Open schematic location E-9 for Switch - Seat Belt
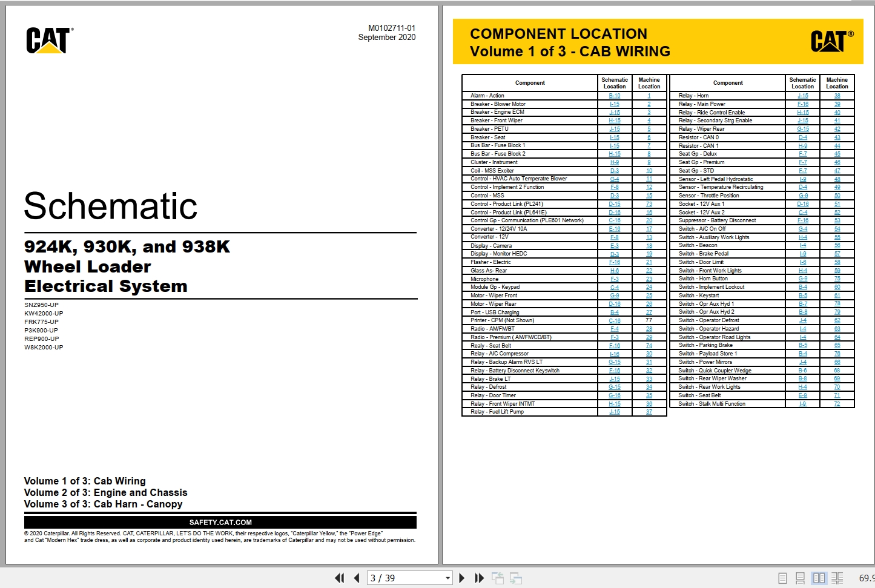This screenshot has height=588, width=875. (x=802, y=395)
